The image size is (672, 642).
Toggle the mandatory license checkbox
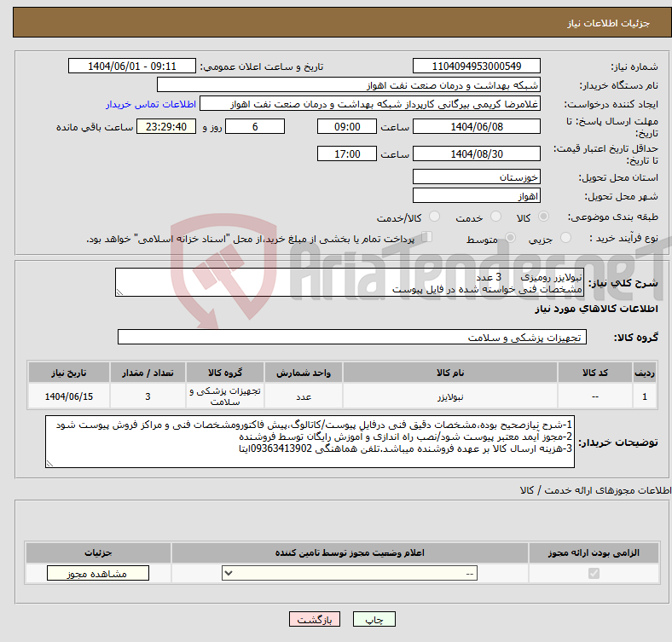(x=594, y=573)
